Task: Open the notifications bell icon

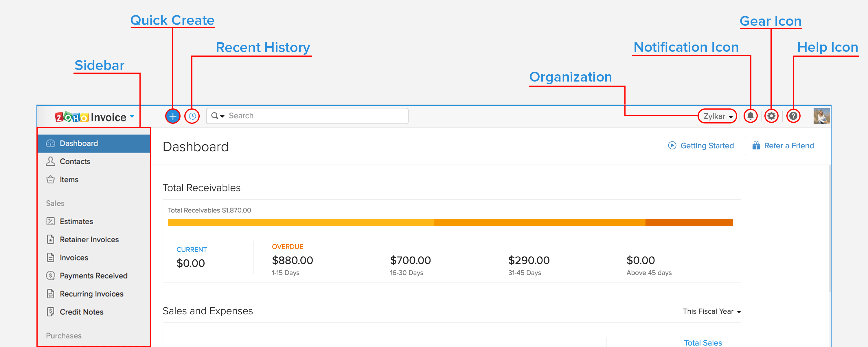Action: [751, 116]
